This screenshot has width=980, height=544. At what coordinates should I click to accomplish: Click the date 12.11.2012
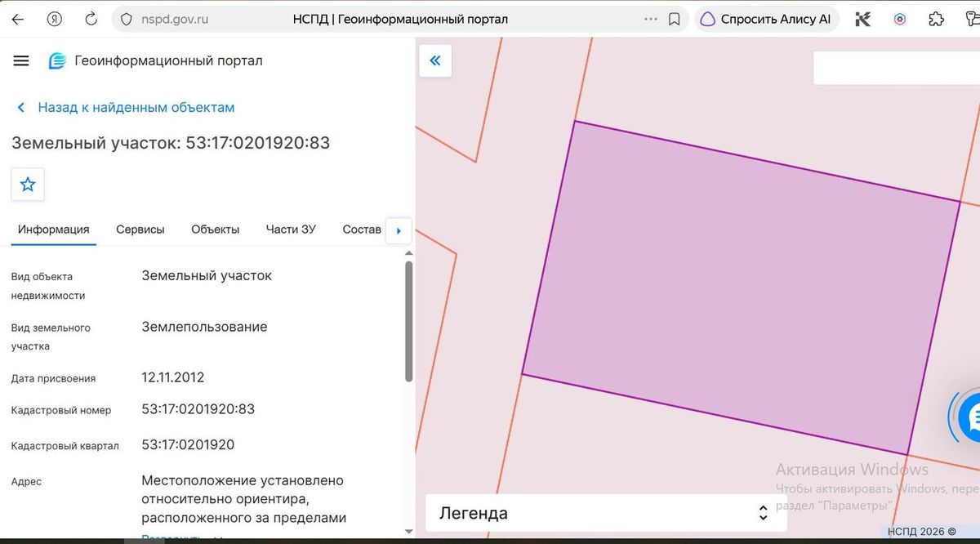(173, 377)
